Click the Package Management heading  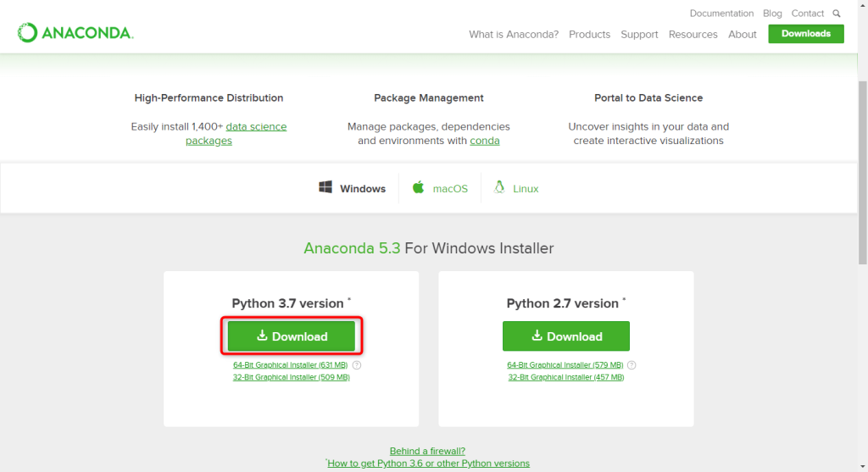pyautogui.click(x=428, y=98)
